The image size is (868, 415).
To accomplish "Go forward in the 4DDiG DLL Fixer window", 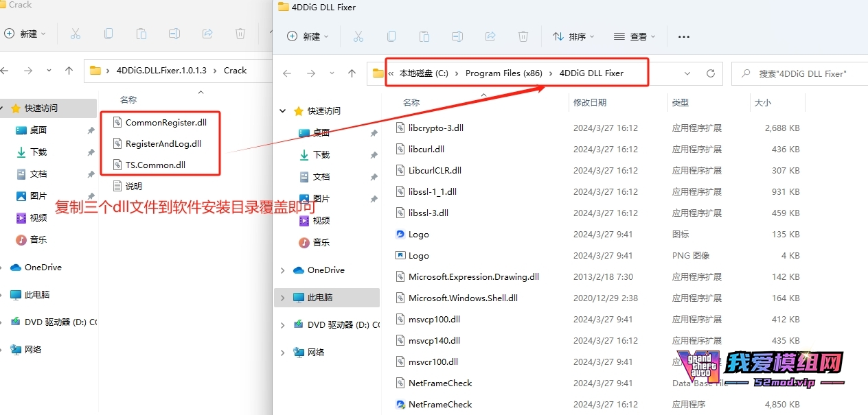I will (x=310, y=73).
